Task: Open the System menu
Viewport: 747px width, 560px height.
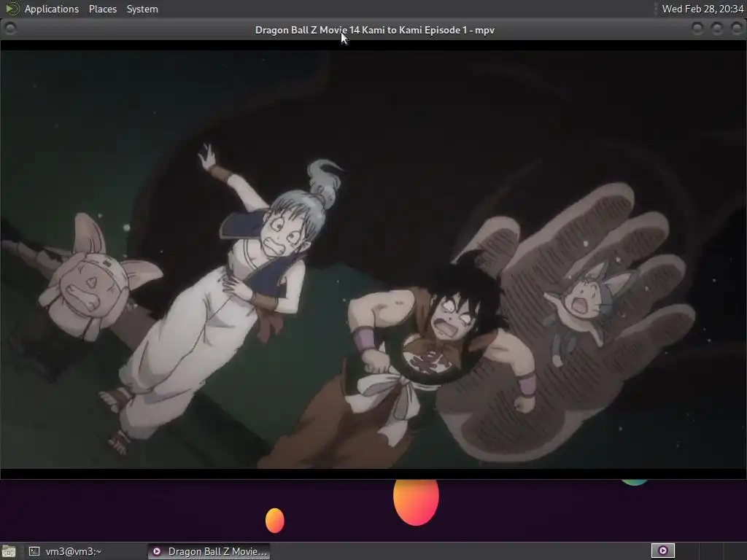Action: pyautogui.click(x=142, y=9)
